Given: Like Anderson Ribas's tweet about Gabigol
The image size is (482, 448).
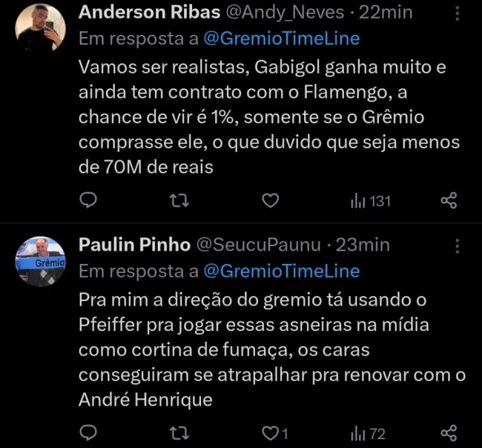Looking at the screenshot, I should (x=271, y=200).
